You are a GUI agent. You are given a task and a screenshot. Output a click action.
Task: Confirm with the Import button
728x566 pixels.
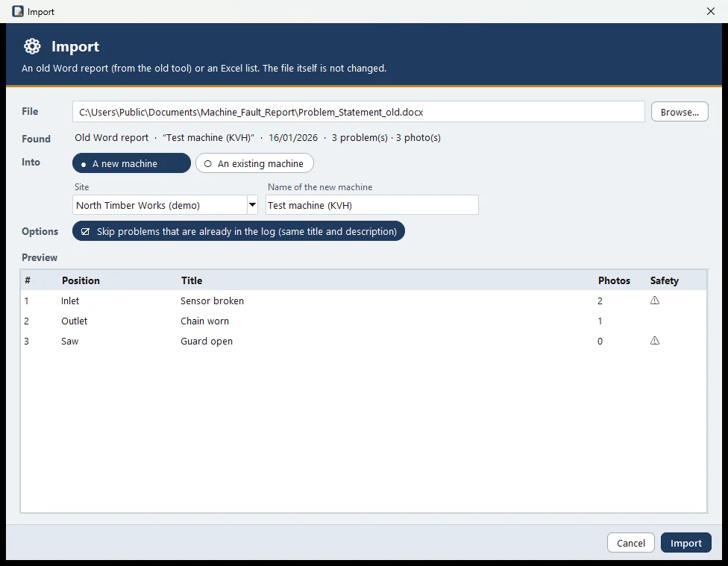pyautogui.click(x=685, y=543)
